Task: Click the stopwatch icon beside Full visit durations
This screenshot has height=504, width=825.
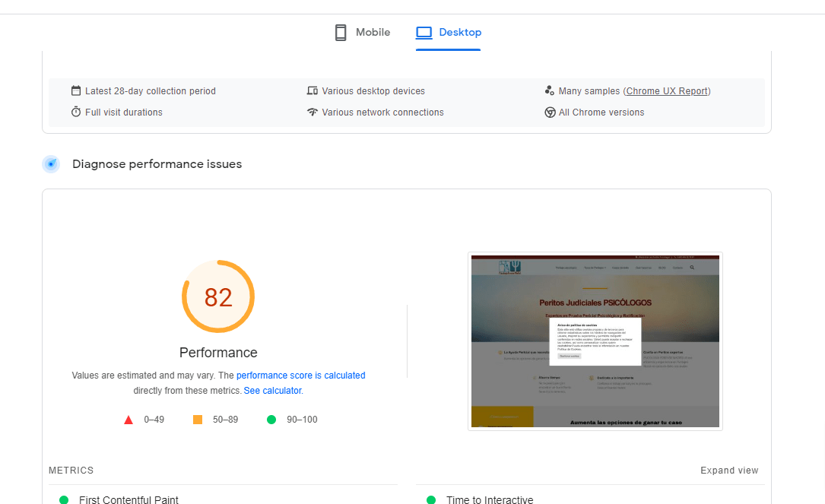Action: [x=76, y=112]
